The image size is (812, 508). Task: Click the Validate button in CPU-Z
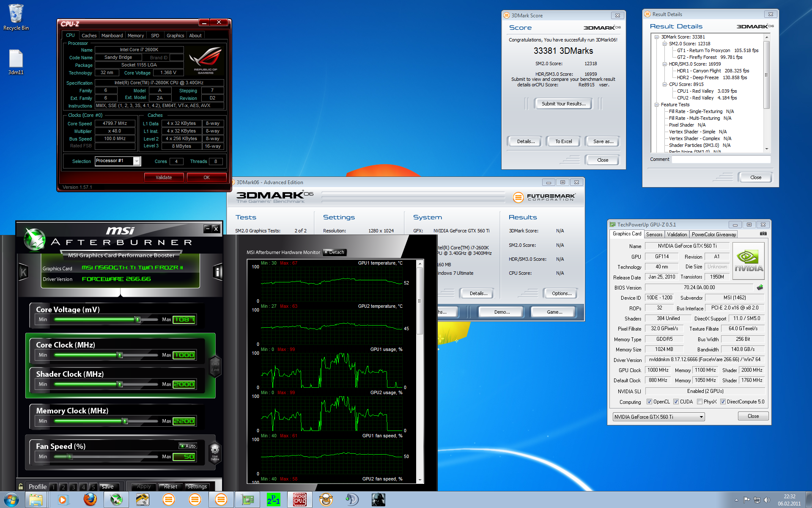[164, 177]
